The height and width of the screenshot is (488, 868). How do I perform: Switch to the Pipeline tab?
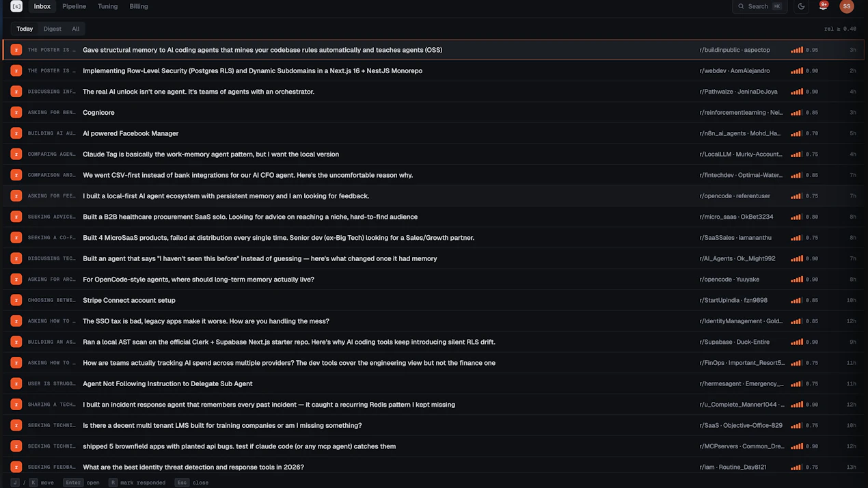(x=74, y=6)
